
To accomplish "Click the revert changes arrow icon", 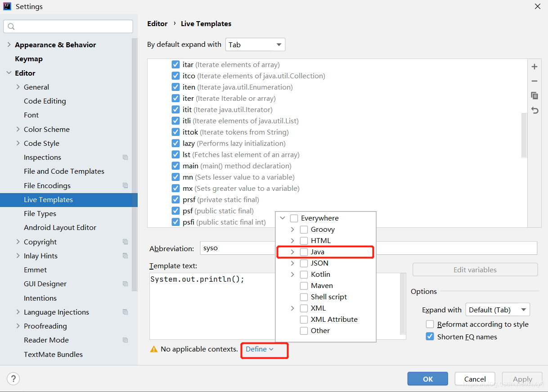I will coord(535,110).
